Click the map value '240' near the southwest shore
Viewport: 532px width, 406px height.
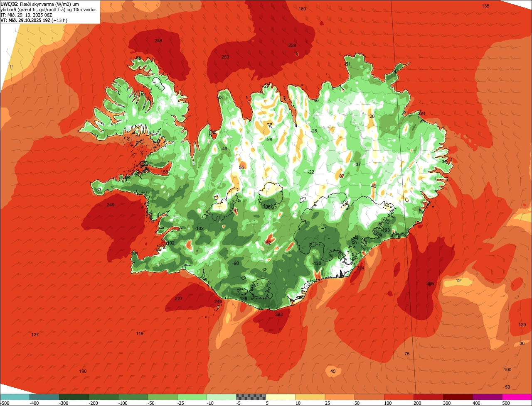coord(218,302)
